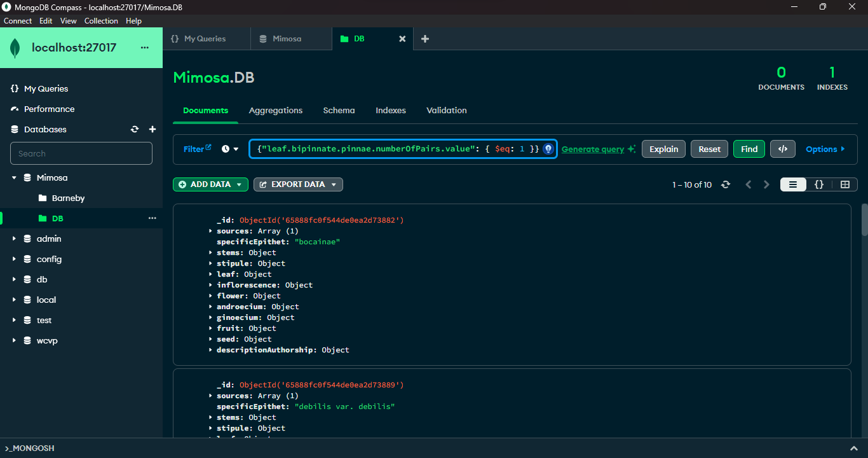Create a new database with plus icon
This screenshot has height=458, width=868.
[x=153, y=129]
